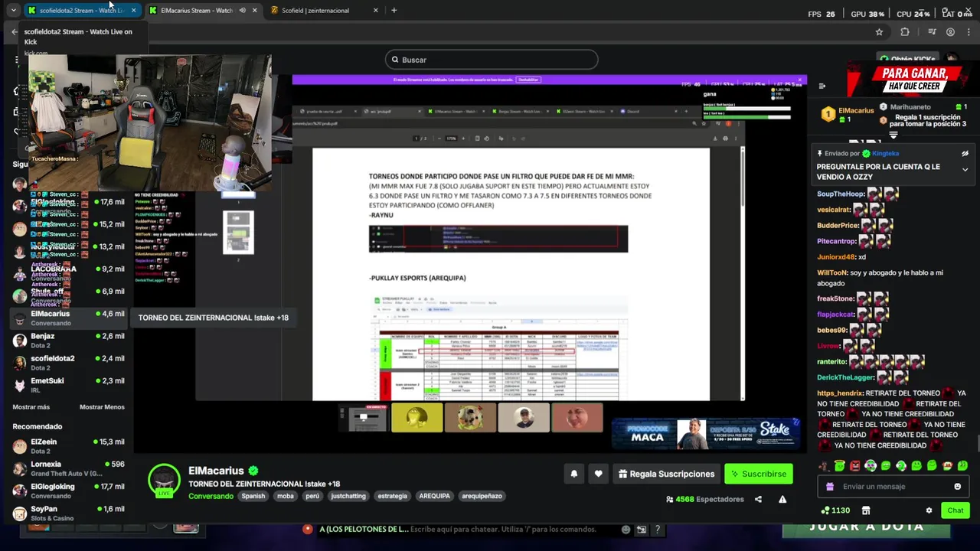Click the browser media control icon
This screenshot has width=980, height=551.
(931, 32)
